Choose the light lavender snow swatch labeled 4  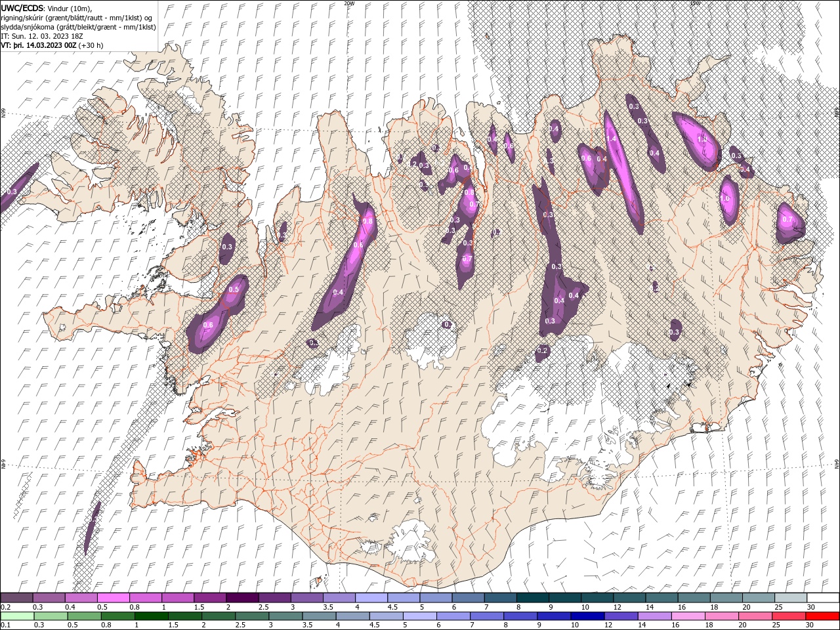point(370,598)
